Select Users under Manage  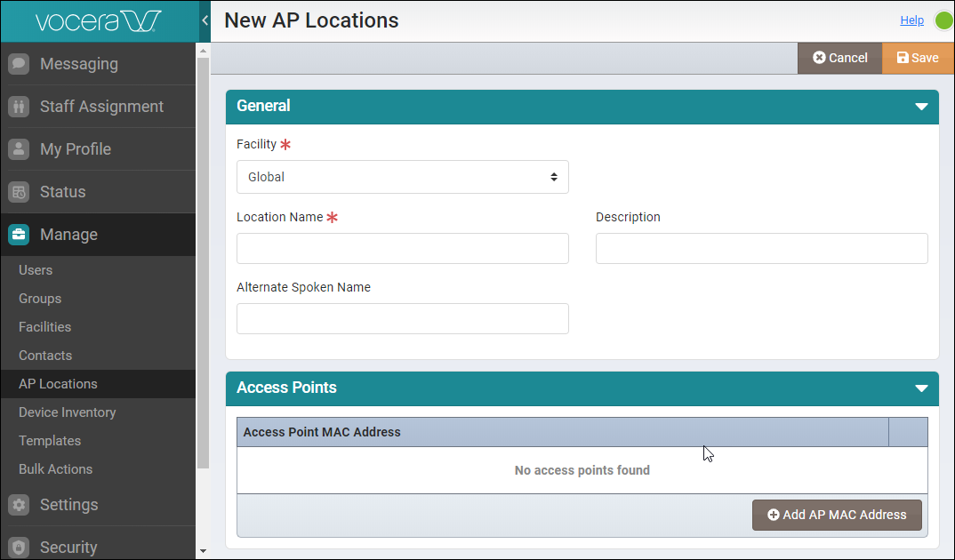pos(35,269)
